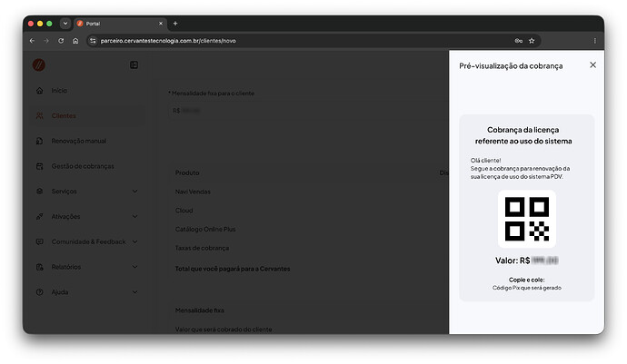Click the Navi Vendas product row
This screenshot has height=364, width=627.
(311, 192)
